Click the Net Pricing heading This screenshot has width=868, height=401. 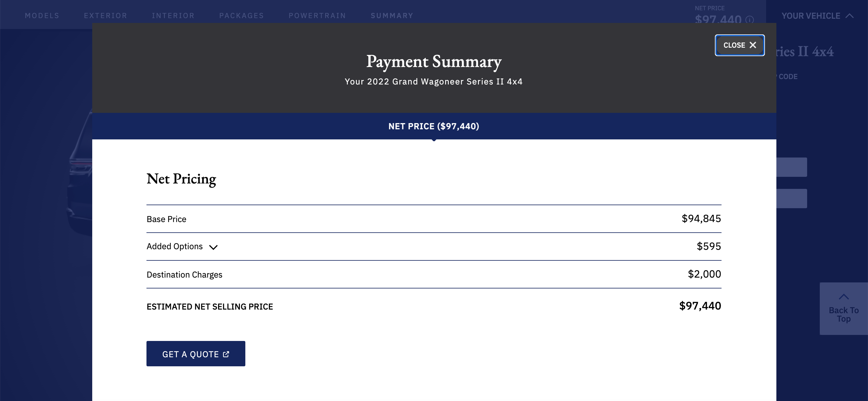181,179
